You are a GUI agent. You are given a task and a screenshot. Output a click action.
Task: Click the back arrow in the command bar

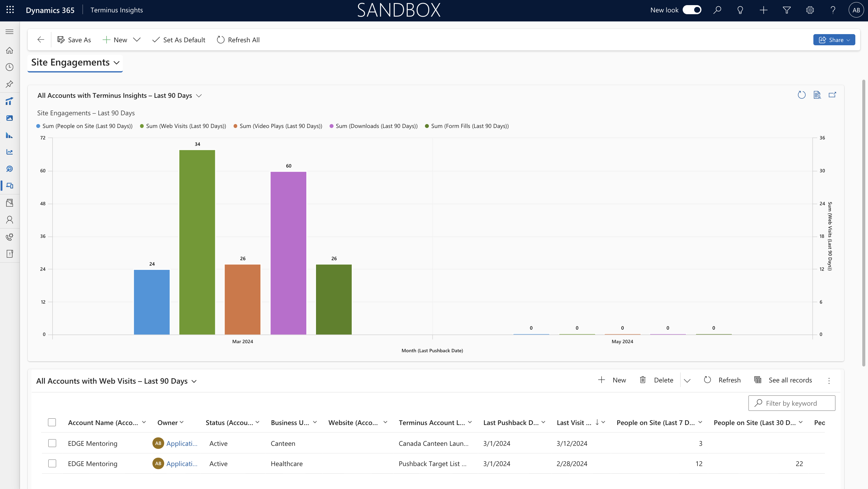click(41, 40)
